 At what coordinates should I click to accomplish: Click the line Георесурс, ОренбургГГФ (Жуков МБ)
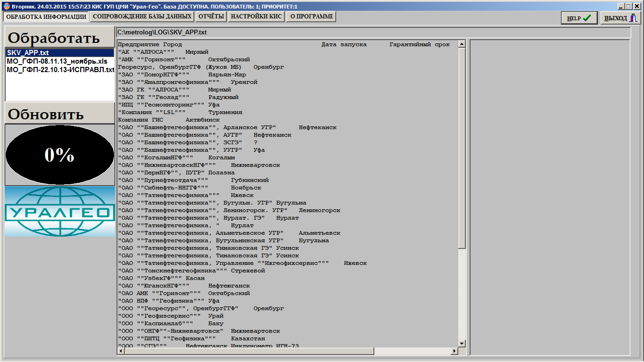tap(200, 67)
